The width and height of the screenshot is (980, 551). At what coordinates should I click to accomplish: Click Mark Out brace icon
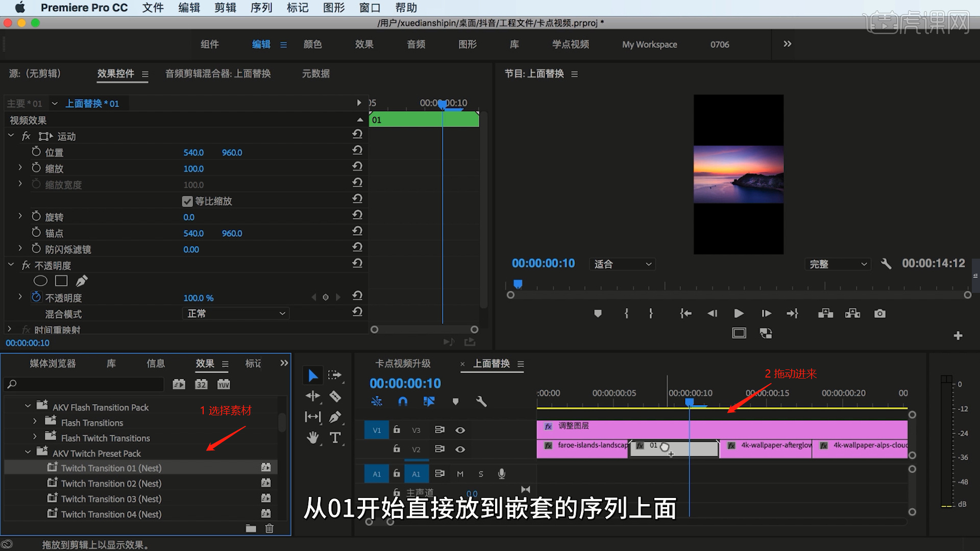(x=651, y=313)
